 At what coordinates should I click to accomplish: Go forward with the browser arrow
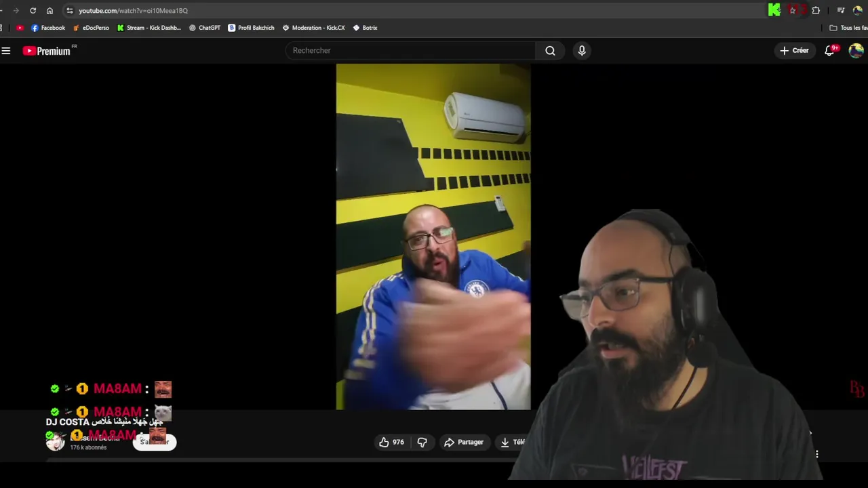coord(16,11)
